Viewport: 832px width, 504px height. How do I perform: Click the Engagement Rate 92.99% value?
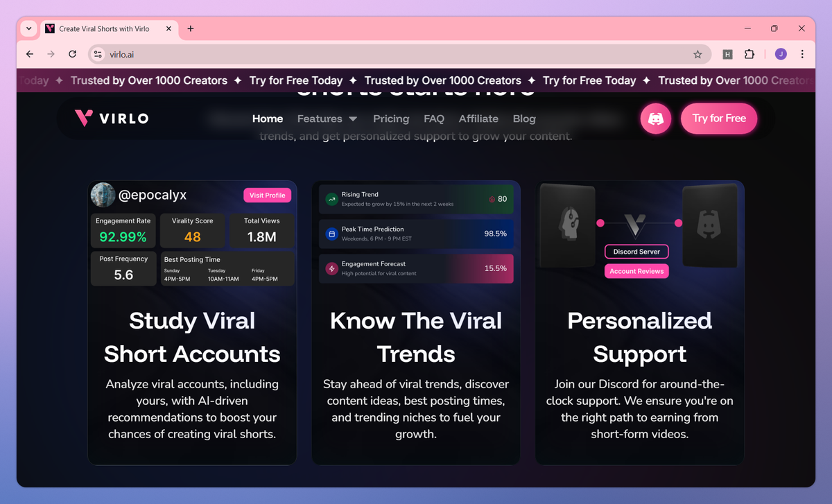[x=123, y=237]
